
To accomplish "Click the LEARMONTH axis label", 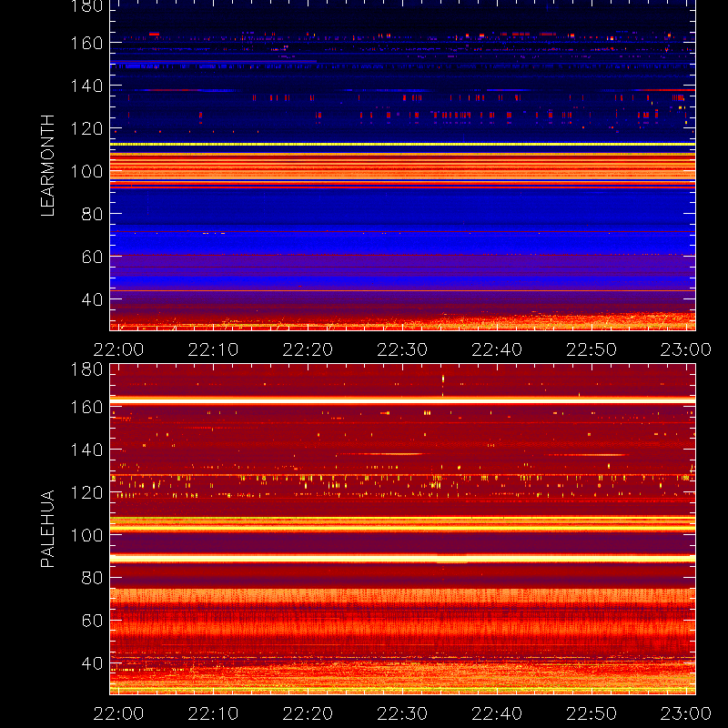I will pos(48,166).
